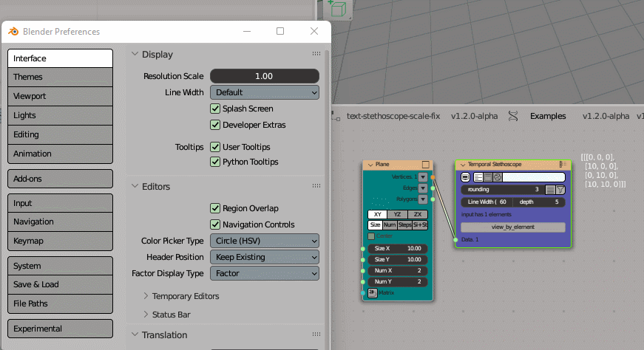The width and height of the screenshot is (644, 350).
Task: Open the Add-ons preferences section
Action: [x=60, y=179]
